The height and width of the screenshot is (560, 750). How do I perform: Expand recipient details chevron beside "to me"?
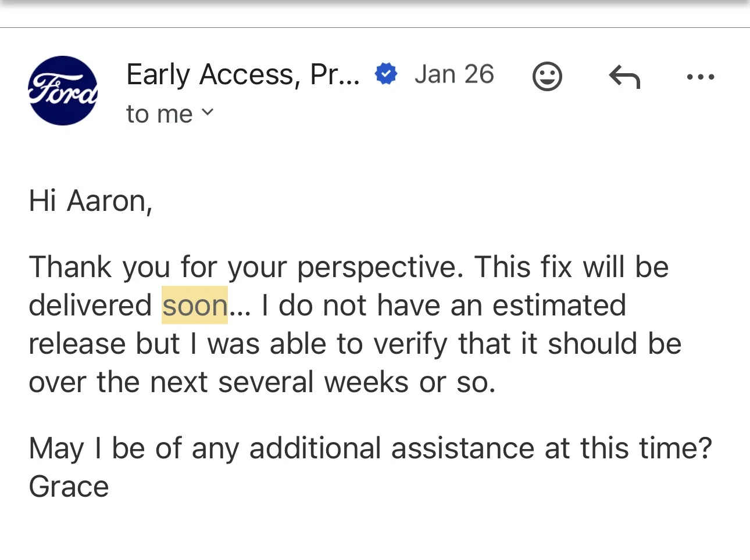208,112
